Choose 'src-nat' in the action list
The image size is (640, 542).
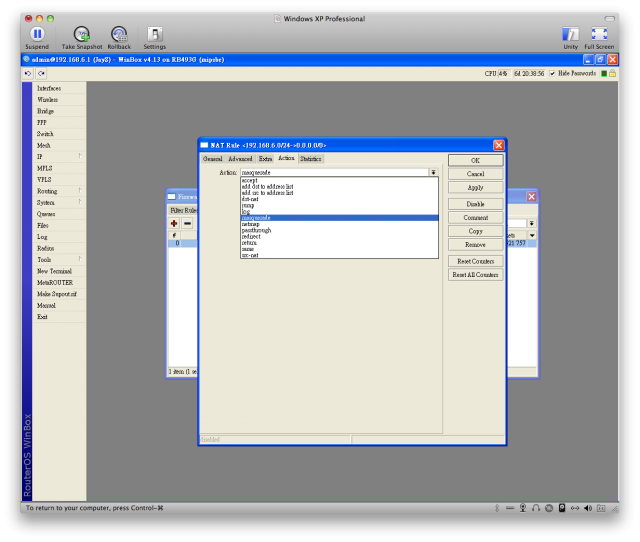tap(340, 255)
